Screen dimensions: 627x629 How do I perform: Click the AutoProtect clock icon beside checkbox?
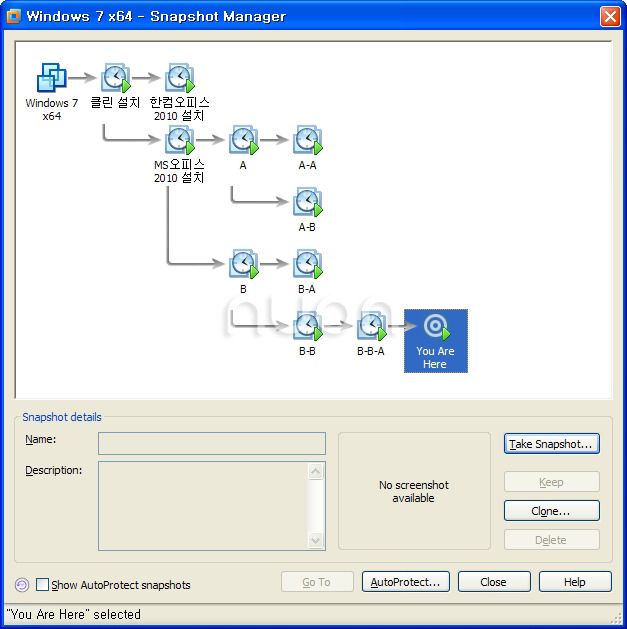[x=22, y=585]
